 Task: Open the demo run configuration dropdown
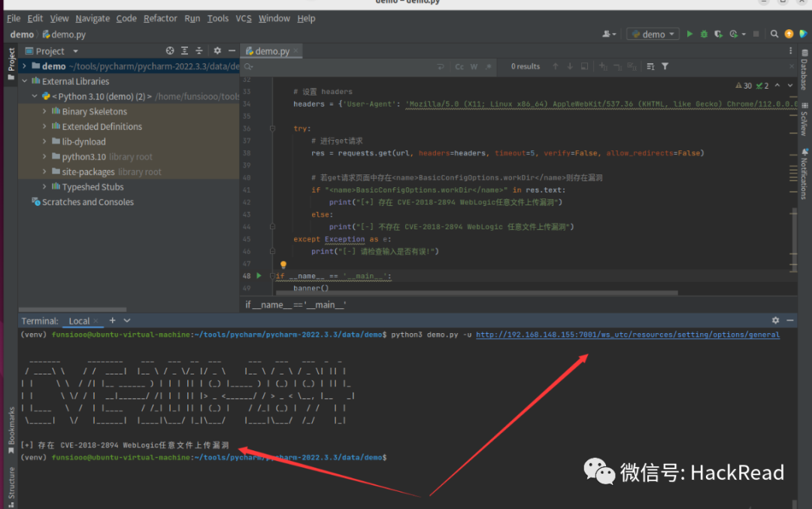[653, 34]
